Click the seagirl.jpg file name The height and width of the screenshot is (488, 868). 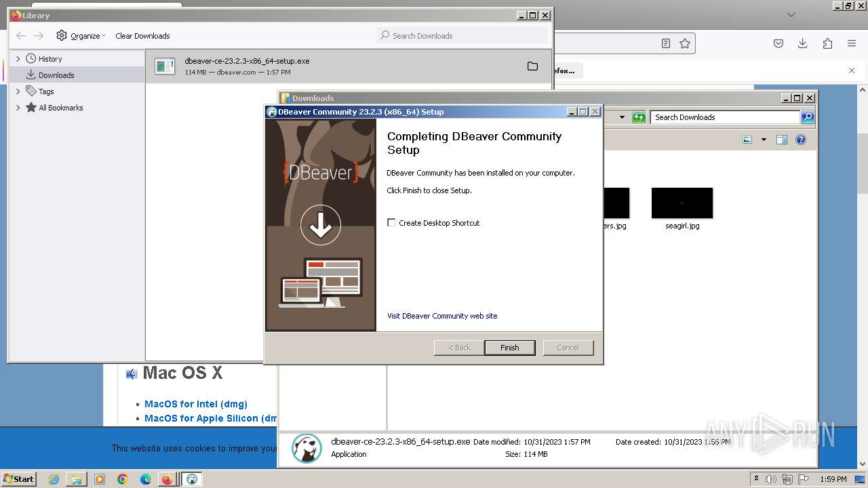click(x=682, y=226)
